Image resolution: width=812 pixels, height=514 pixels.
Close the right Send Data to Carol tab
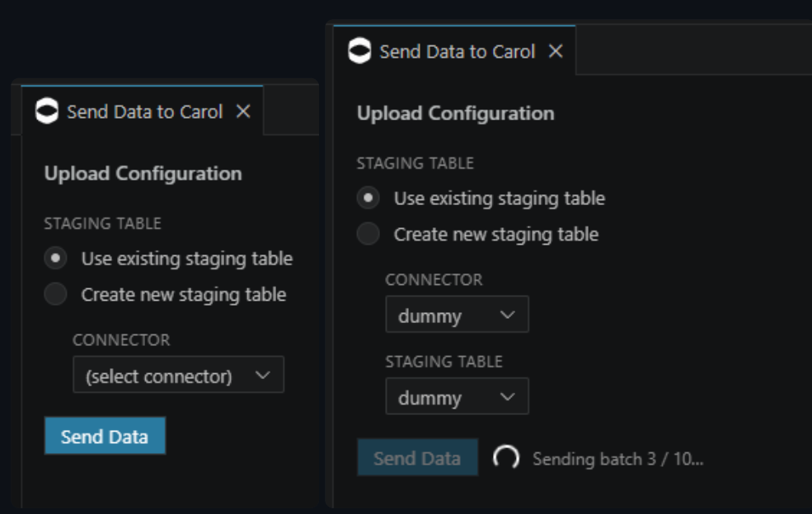tap(556, 51)
